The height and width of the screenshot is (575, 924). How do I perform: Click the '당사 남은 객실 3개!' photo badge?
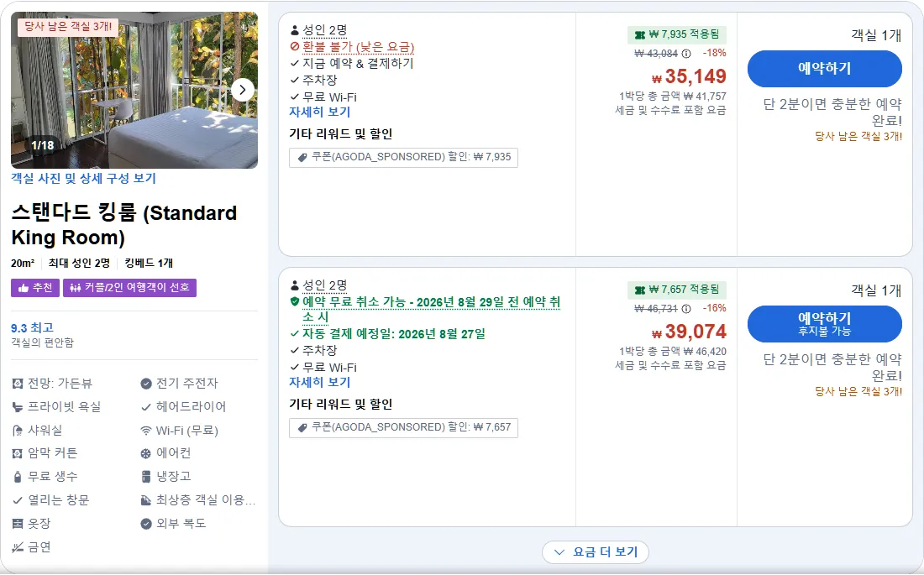(x=68, y=27)
